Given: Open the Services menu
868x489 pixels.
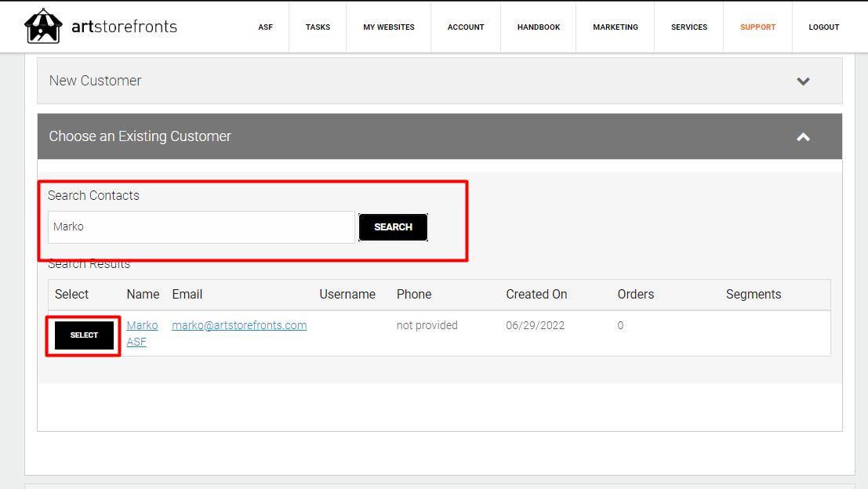Looking at the screenshot, I should pyautogui.click(x=689, y=27).
